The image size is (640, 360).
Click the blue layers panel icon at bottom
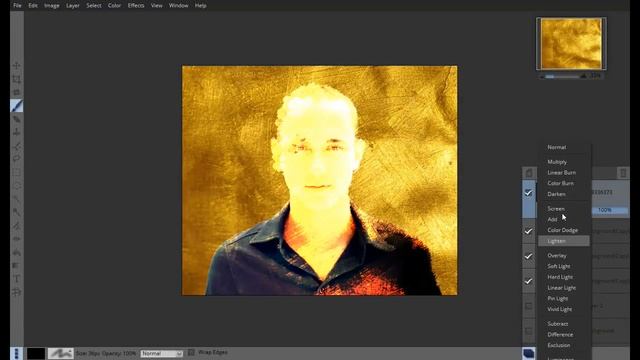pos(529,353)
